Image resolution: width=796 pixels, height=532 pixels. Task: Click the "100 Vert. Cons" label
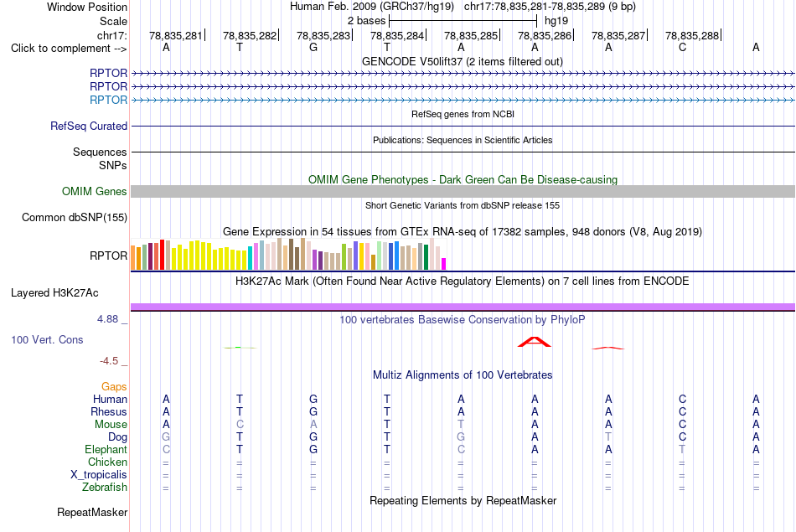tap(47, 339)
